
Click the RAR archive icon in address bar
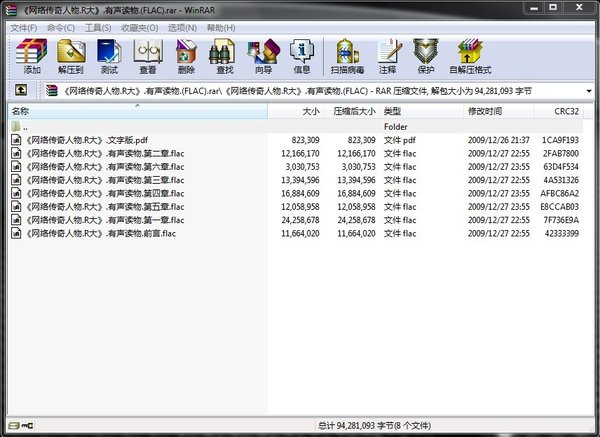(x=51, y=91)
